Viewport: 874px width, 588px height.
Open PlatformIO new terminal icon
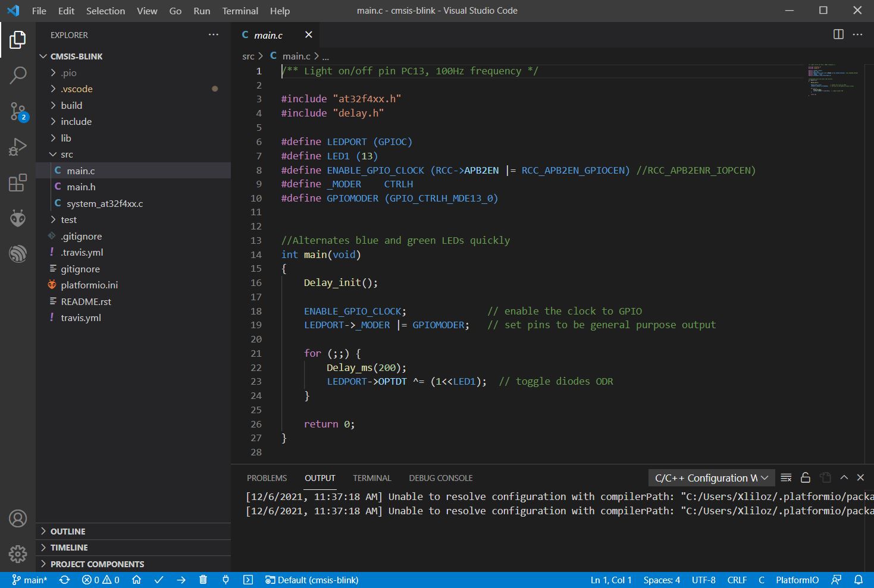coord(248,580)
